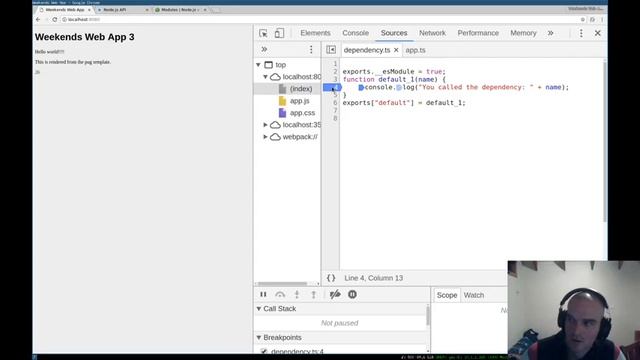
Task: Select the Sources tab
Action: (x=394, y=33)
